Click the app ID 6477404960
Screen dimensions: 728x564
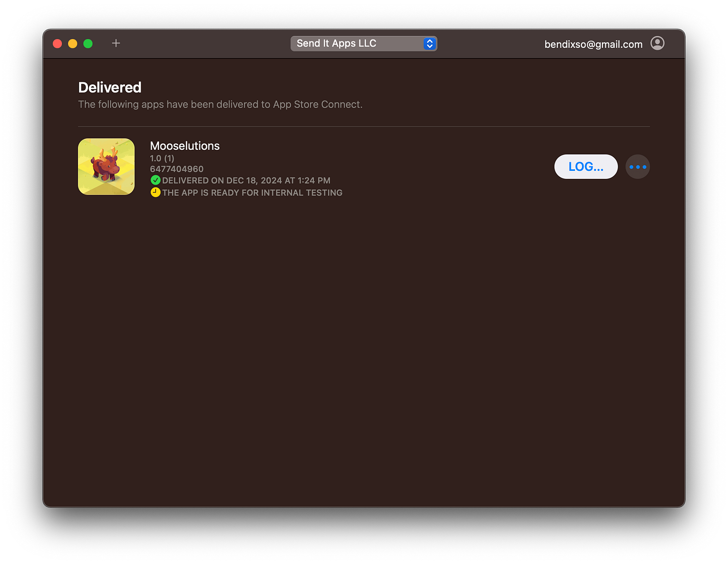(176, 169)
